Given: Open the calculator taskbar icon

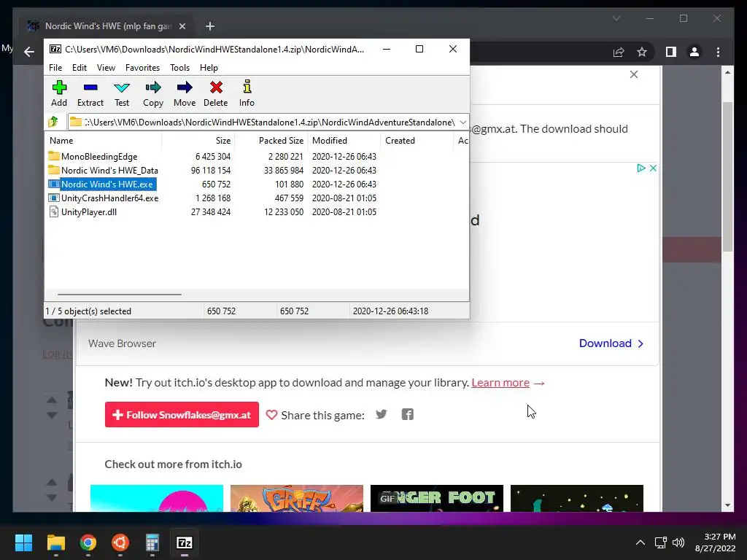Looking at the screenshot, I should click(x=152, y=542).
